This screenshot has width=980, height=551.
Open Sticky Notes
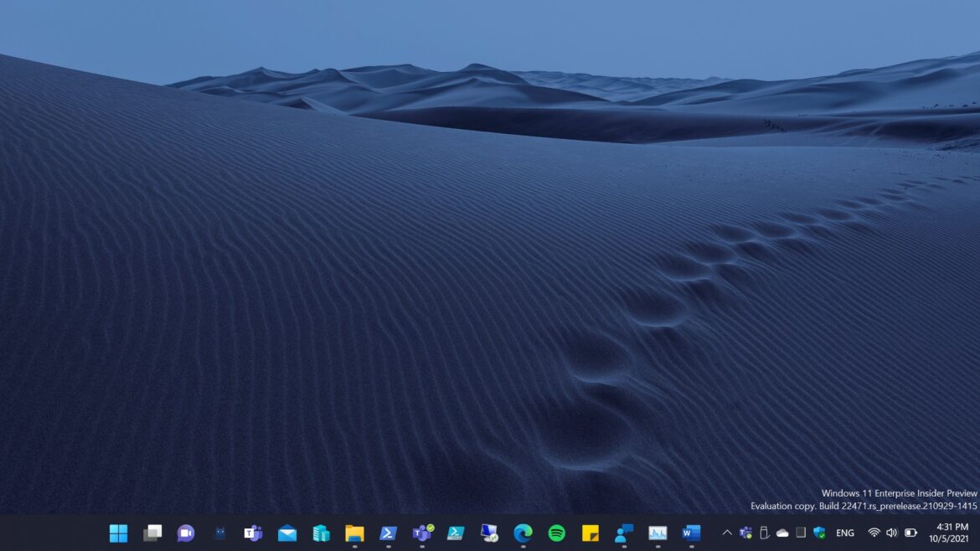[x=590, y=533]
